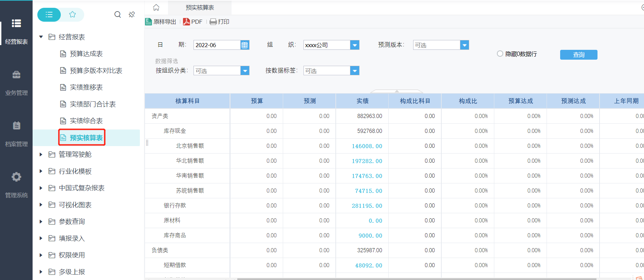
Task: Open the calendar date picker
Action: click(244, 45)
